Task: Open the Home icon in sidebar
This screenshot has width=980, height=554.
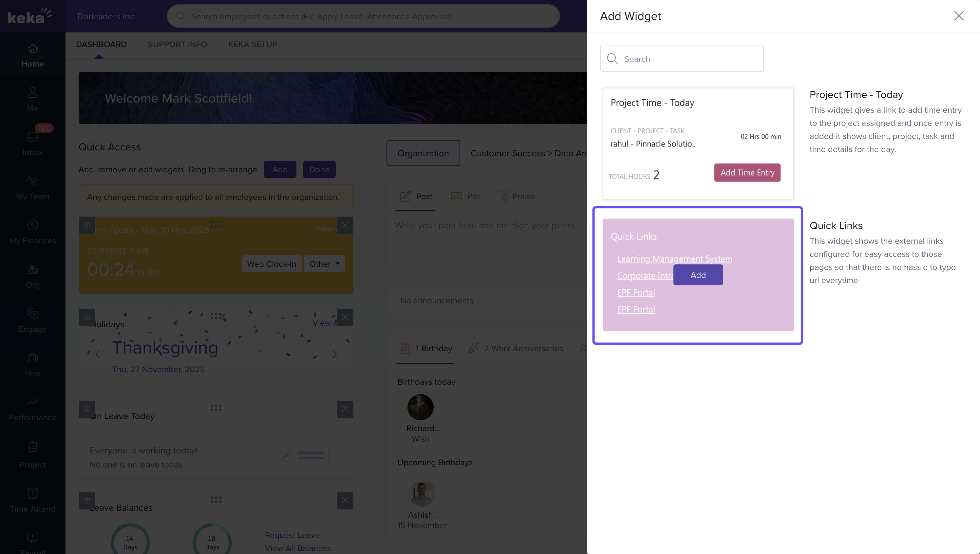Action: pos(33,49)
